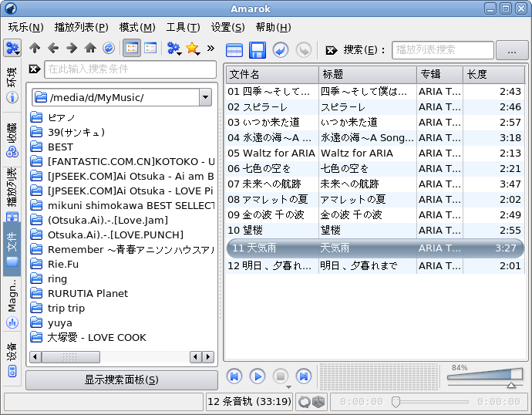The width and height of the screenshot is (532, 415).
Task: Skip to the next track
Action: coord(304,376)
